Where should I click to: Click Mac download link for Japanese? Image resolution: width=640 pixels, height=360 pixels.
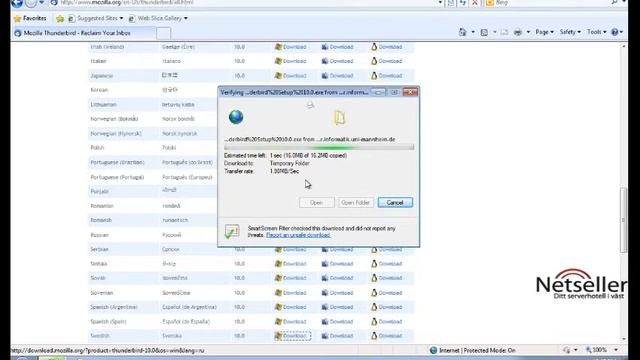pos(337,76)
